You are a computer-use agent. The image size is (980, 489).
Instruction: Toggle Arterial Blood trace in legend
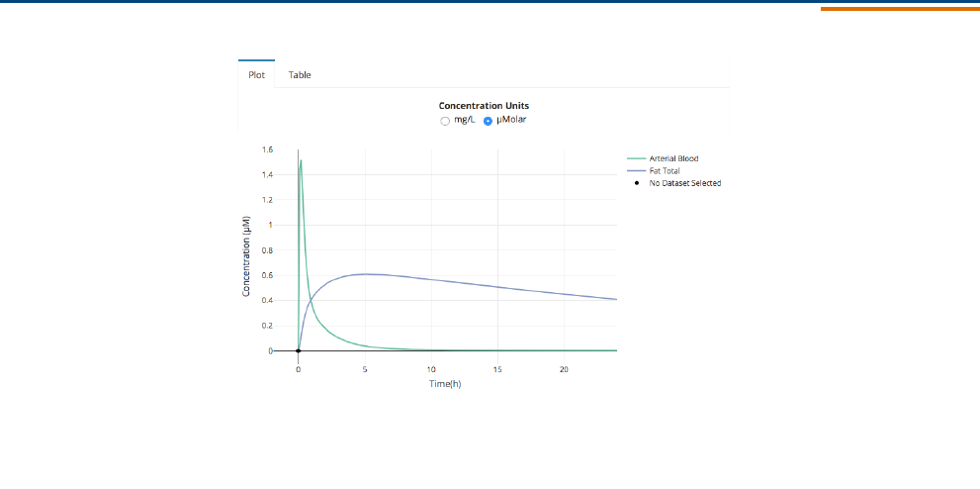[x=673, y=158]
